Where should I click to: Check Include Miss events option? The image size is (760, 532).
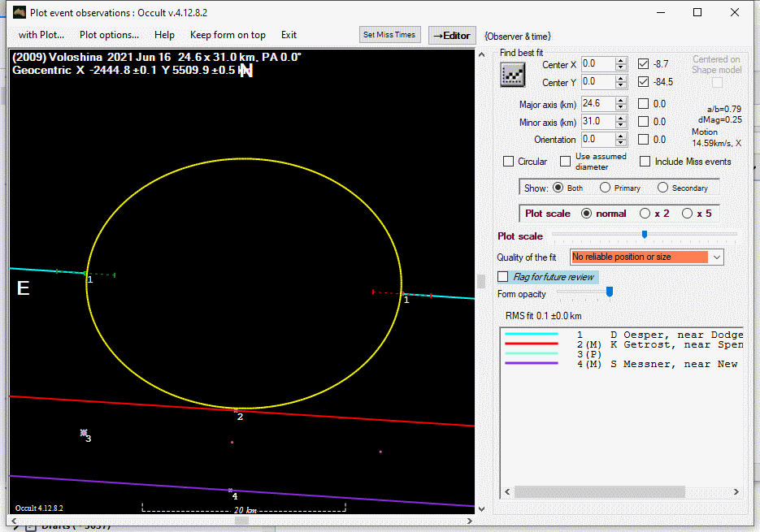(645, 162)
